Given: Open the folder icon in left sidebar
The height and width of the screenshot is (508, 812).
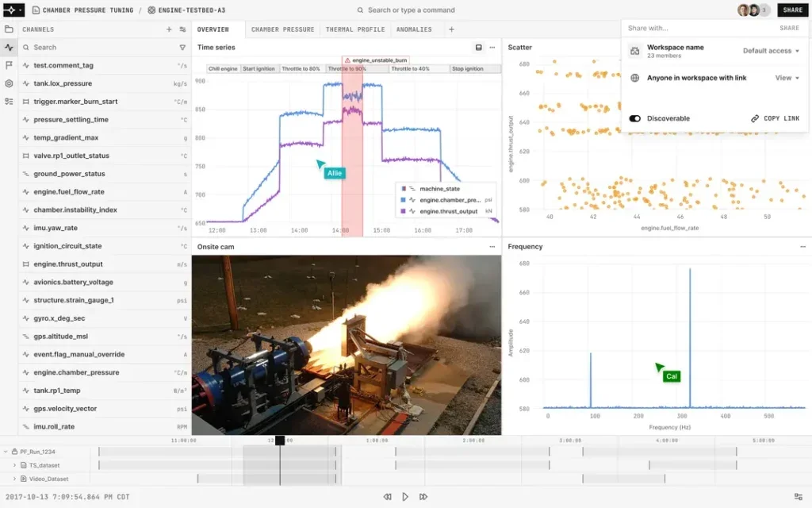Looking at the screenshot, I should 9,29.
